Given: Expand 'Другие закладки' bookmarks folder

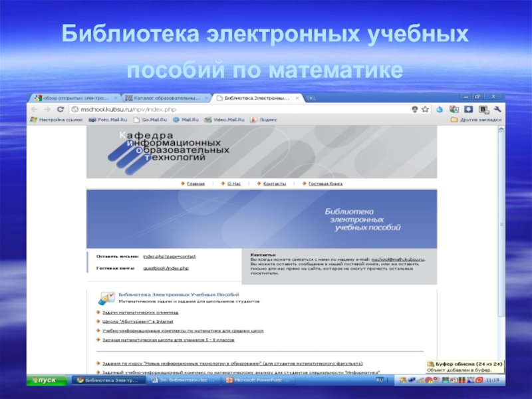Looking at the screenshot, I should (x=475, y=120).
